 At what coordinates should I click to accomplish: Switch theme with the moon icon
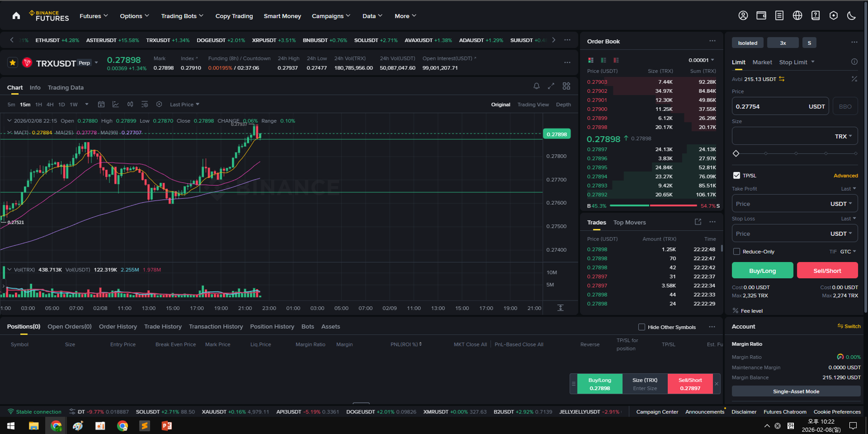pyautogui.click(x=851, y=15)
